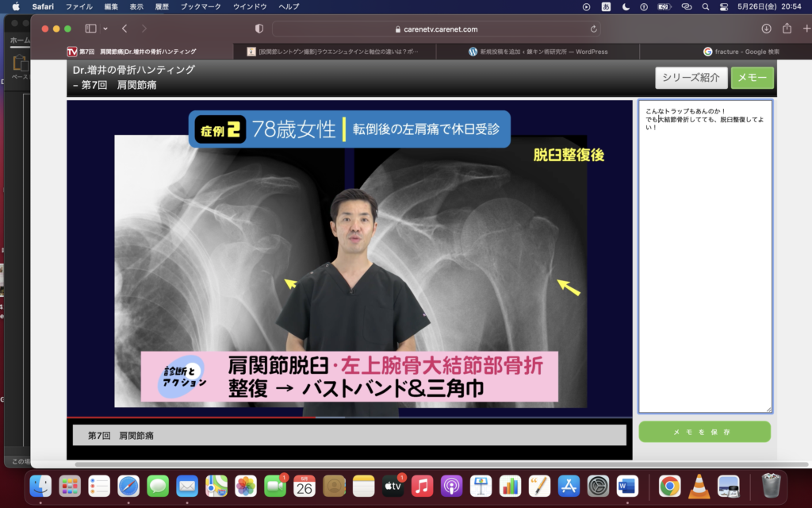Open the 履歴 menu in menu bar
This screenshot has height=508, width=812.
pyautogui.click(x=161, y=6)
